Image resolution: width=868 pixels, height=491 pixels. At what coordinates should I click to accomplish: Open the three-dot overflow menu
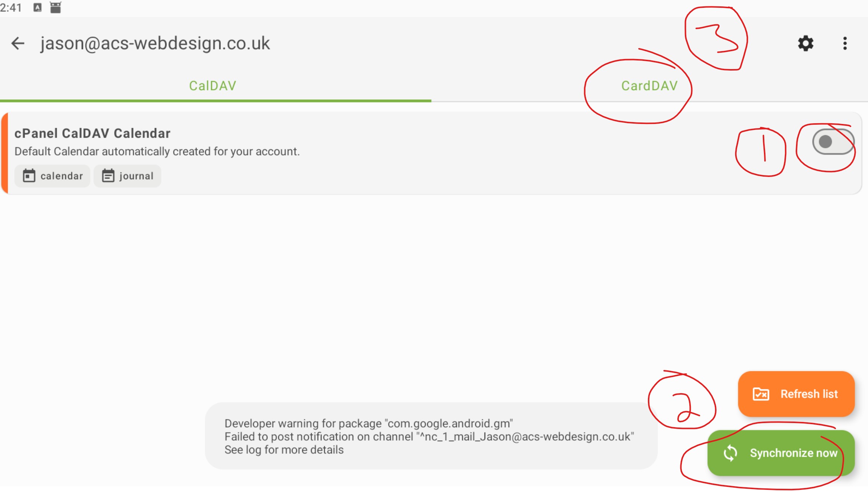click(x=845, y=43)
